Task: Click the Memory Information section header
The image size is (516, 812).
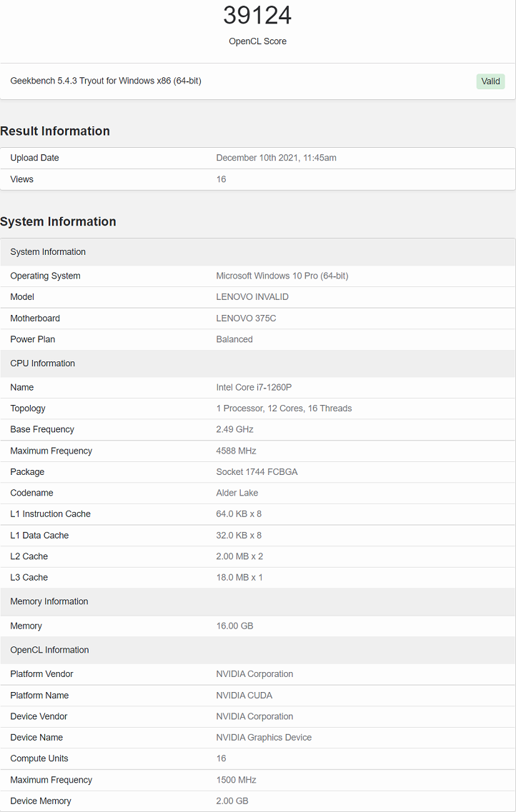Action: click(x=257, y=602)
